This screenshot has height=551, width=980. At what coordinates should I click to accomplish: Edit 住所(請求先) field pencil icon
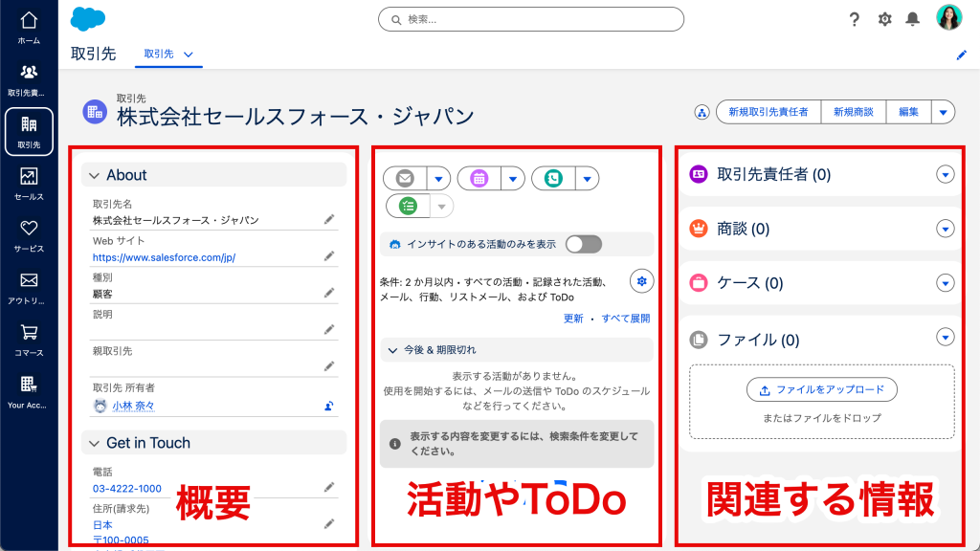click(329, 524)
